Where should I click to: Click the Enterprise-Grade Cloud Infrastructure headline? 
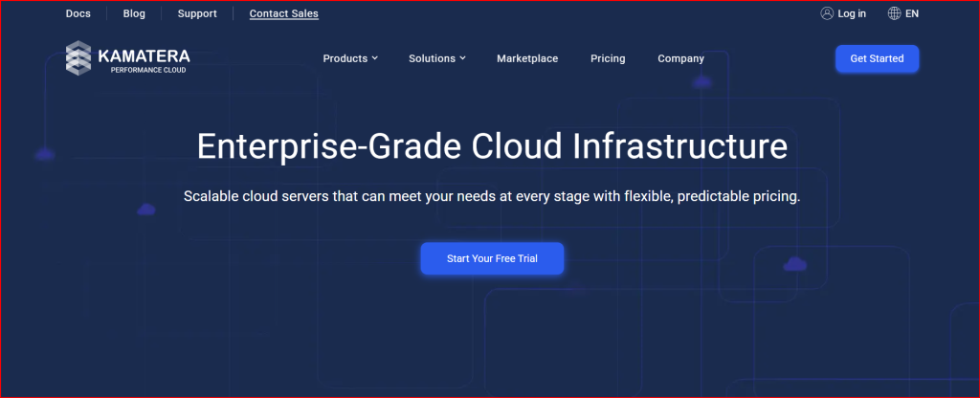point(492,147)
